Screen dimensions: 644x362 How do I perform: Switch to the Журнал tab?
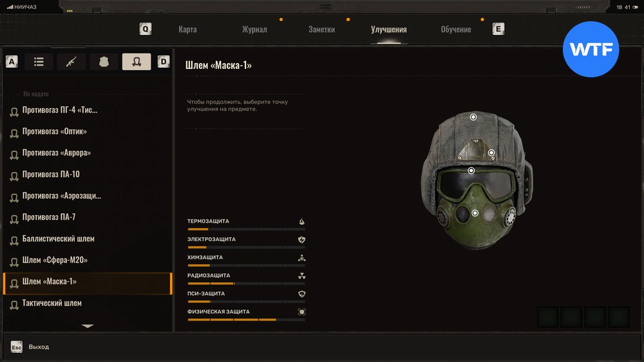click(x=254, y=30)
